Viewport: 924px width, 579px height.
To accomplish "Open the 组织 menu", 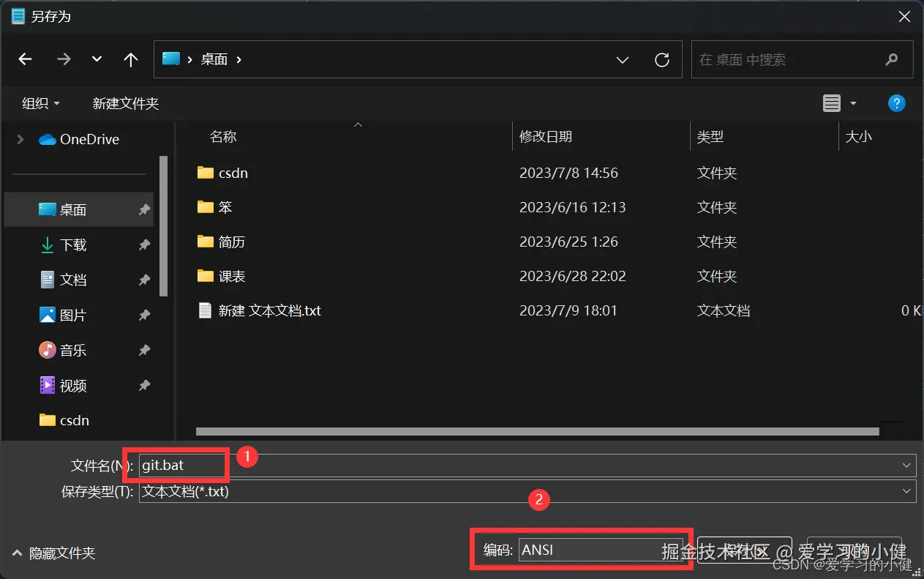I will (x=41, y=103).
